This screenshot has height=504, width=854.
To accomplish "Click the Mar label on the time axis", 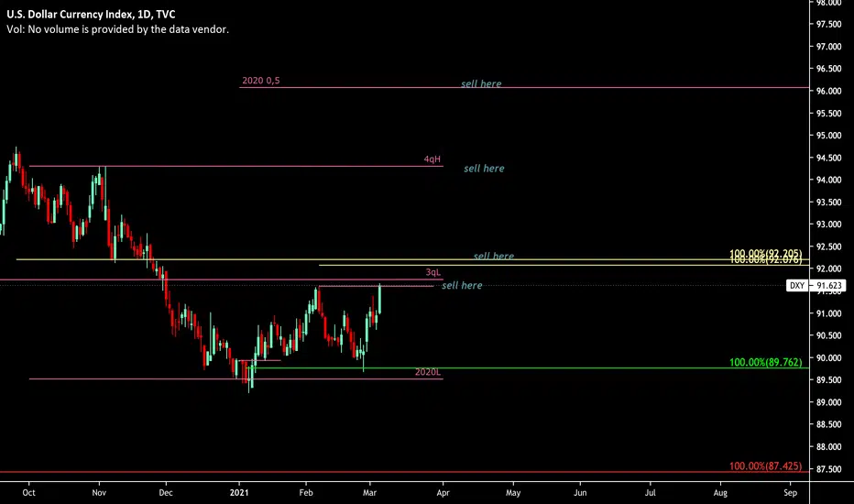I will tap(370, 493).
